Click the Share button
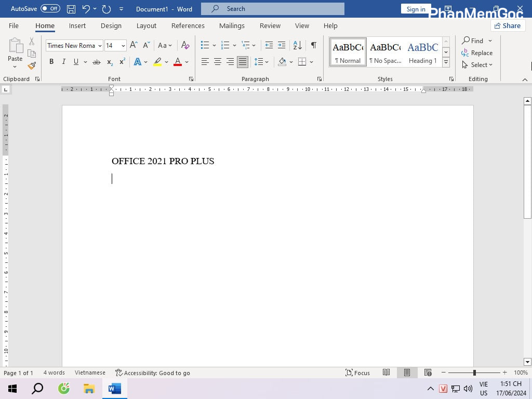The width and height of the screenshot is (532, 399). pos(508,25)
